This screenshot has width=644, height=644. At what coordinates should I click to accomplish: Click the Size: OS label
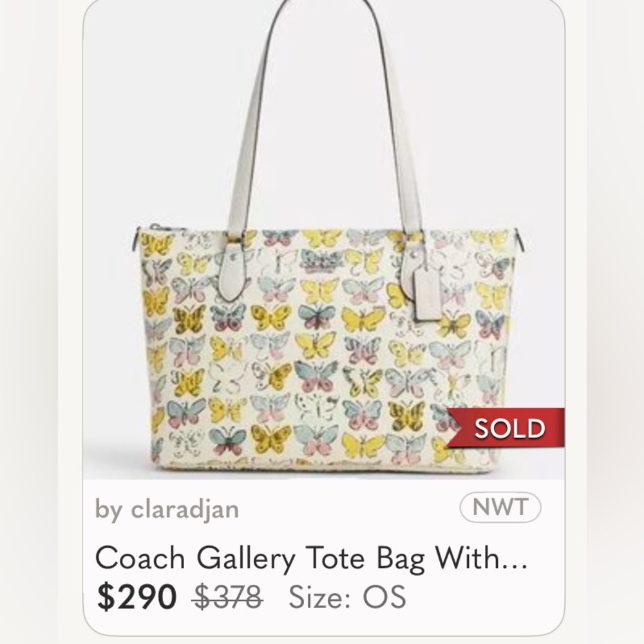click(348, 597)
